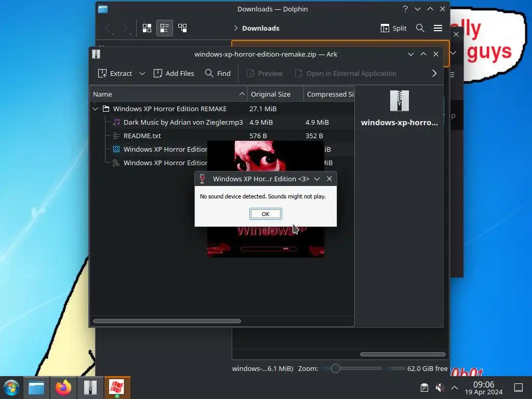532x399 pixels.
Task: Switch Dolphin to Details view mode
Action: (x=182, y=28)
